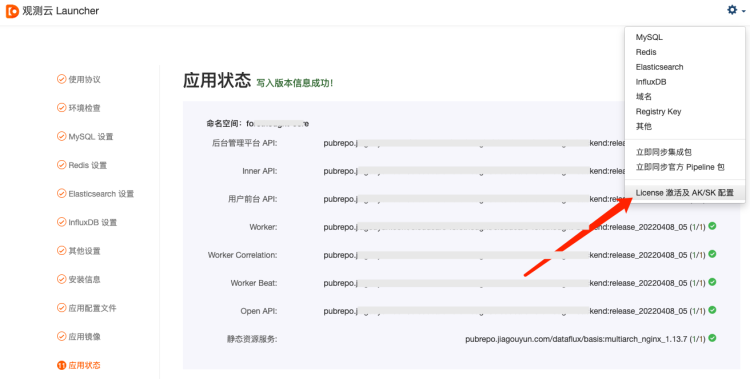Click the 用户前台 API label

253,199
